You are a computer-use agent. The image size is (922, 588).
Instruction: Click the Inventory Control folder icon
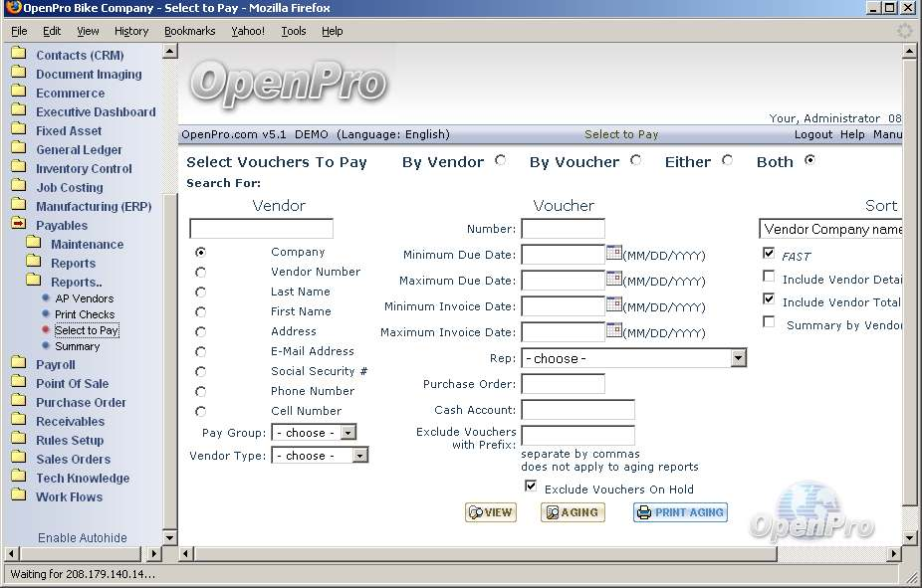(19, 167)
